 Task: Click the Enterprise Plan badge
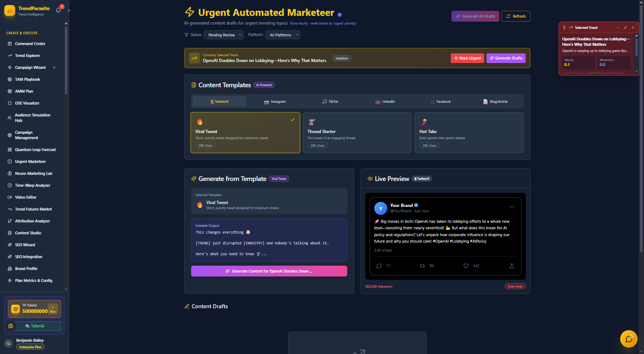[x=30, y=347]
